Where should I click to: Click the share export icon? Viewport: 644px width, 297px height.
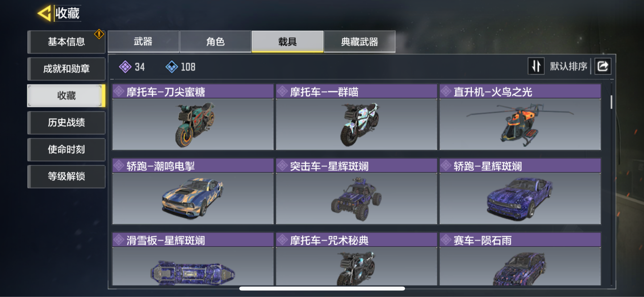coord(603,66)
